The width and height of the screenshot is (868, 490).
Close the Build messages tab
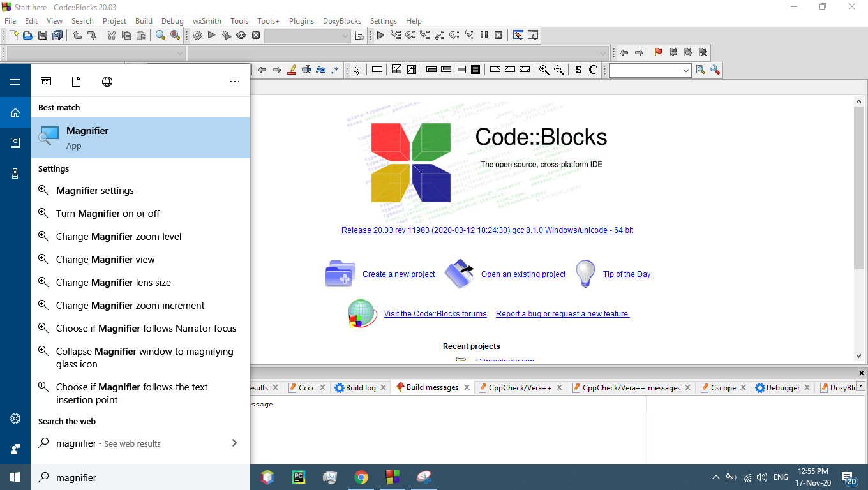[467, 387]
